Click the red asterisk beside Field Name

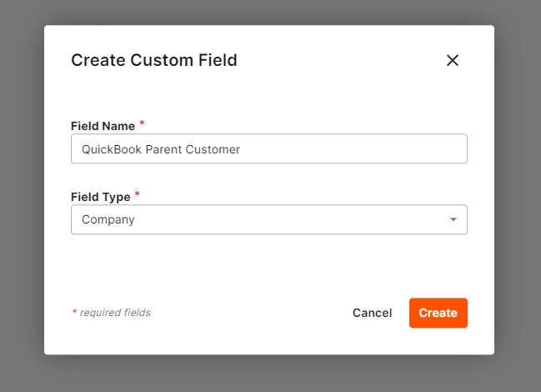142,124
